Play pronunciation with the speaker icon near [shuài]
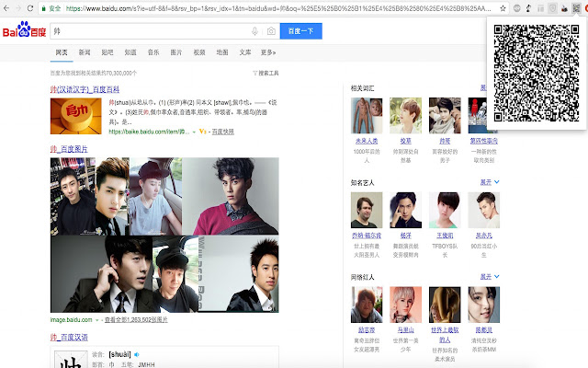Viewport: 588px width, 368px height. tap(137, 354)
